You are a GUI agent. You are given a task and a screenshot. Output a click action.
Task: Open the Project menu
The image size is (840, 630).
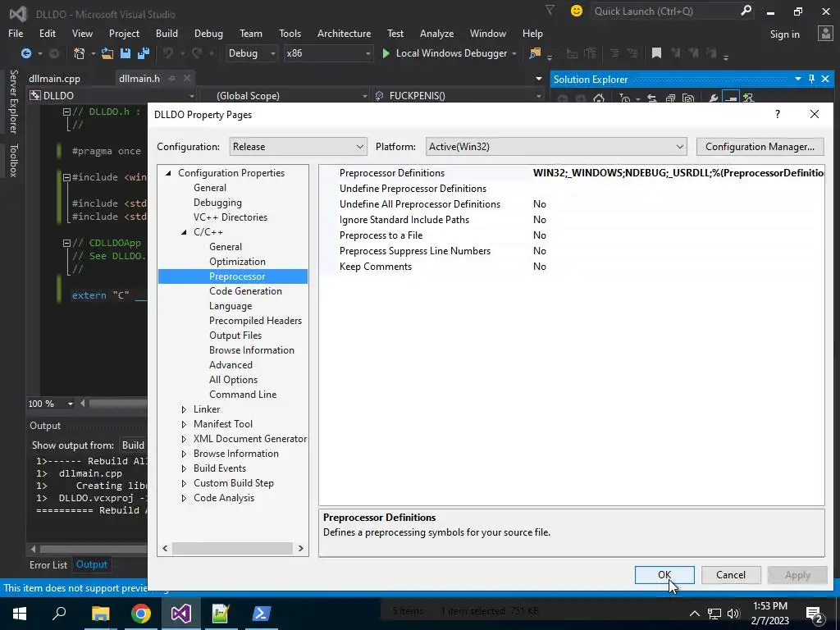point(124,33)
